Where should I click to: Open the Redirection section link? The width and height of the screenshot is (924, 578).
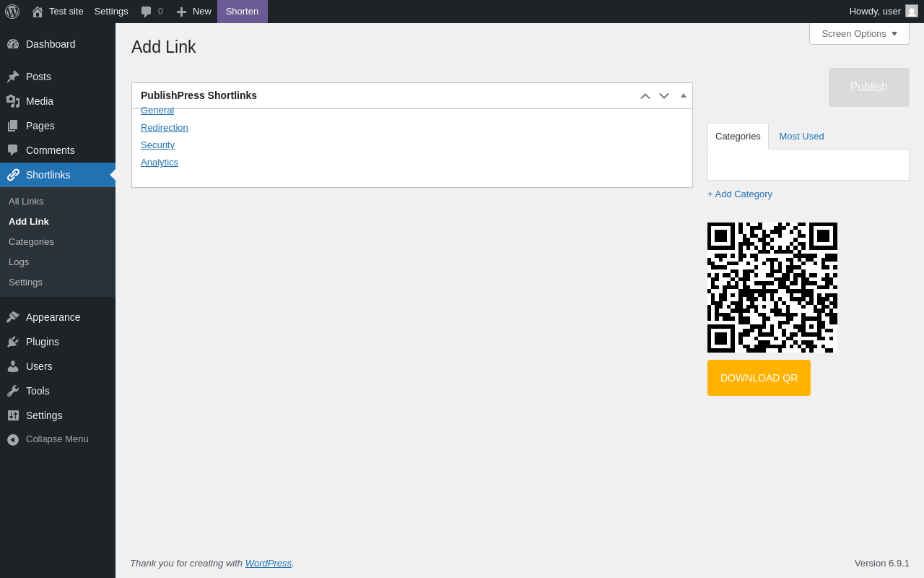[165, 128]
